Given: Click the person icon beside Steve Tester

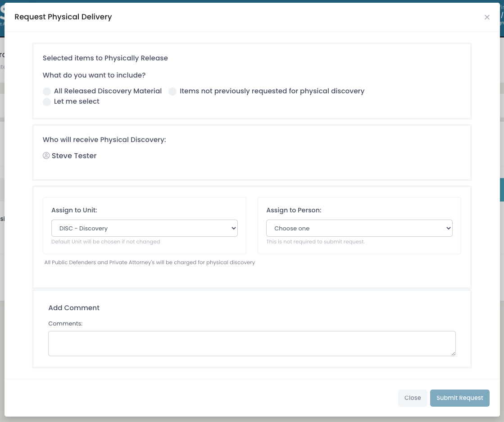Looking at the screenshot, I should (x=46, y=156).
